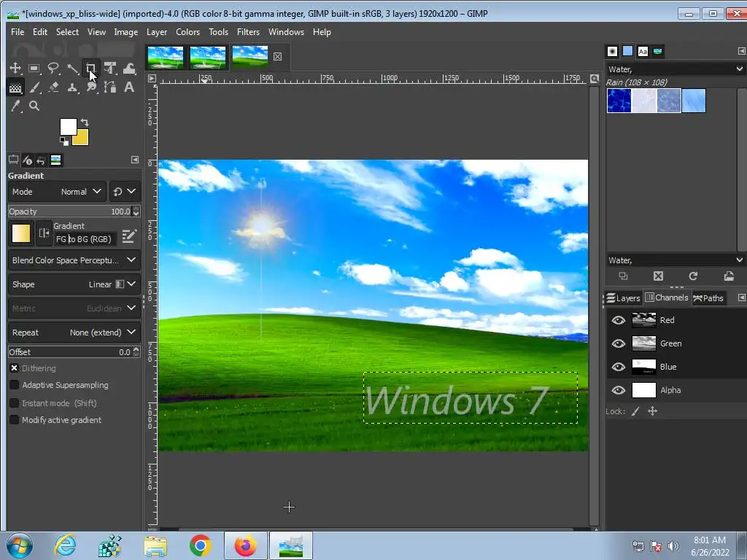Reset colors to default black and white
Viewport: 747px width, 560px height.
(x=64, y=141)
